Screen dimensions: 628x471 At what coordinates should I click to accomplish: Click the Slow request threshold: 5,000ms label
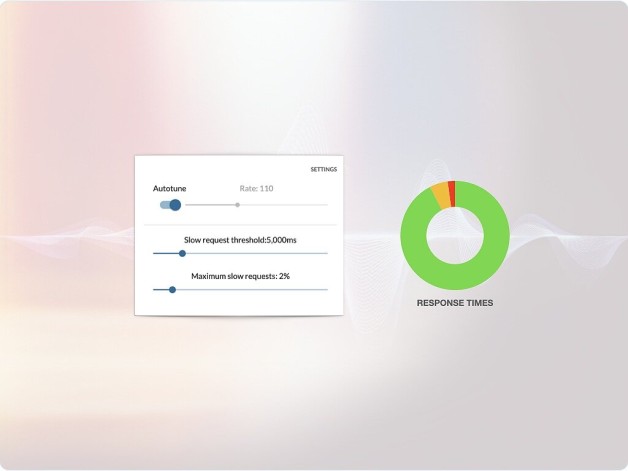240,240
